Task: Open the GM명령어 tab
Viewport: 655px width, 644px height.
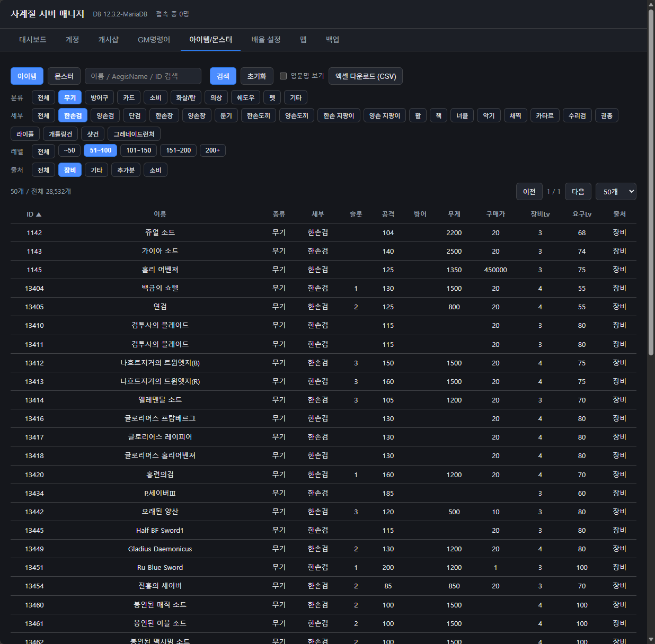Action: [x=154, y=40]
